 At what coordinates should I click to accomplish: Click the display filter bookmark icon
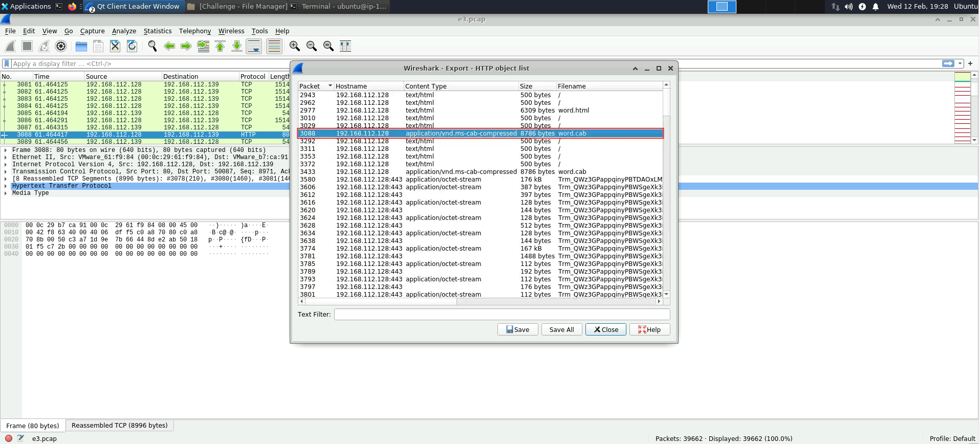pyautogui.click(x=7, y=63)
